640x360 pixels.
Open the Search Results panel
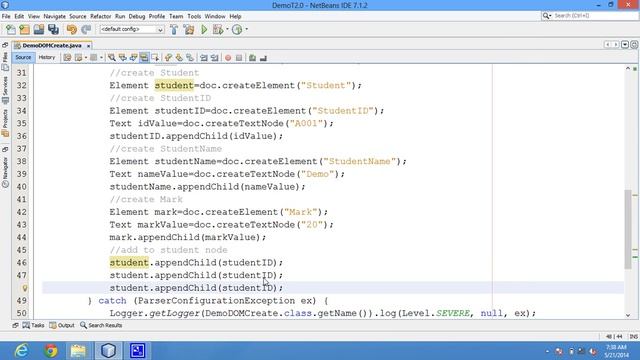pos(101,325)
